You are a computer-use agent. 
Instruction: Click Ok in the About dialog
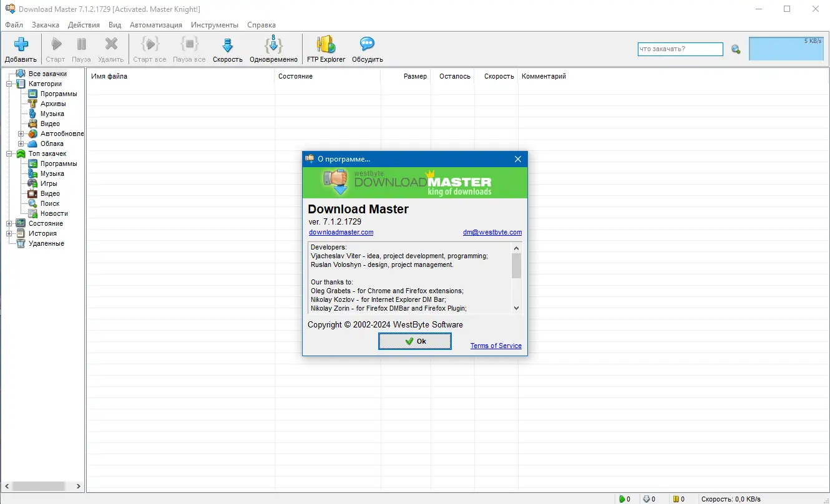click(x=415, y=341)
